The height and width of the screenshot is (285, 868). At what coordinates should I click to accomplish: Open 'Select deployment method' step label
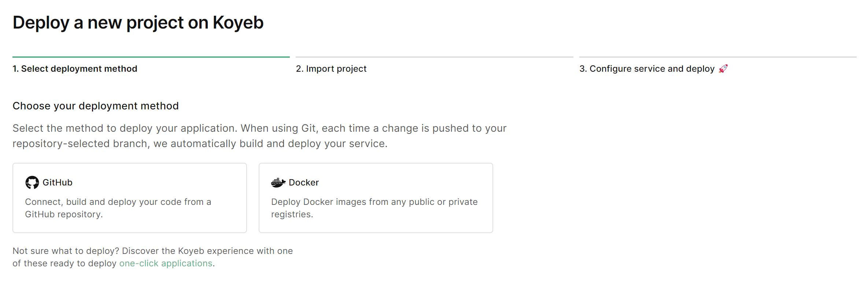click(75, 69)
